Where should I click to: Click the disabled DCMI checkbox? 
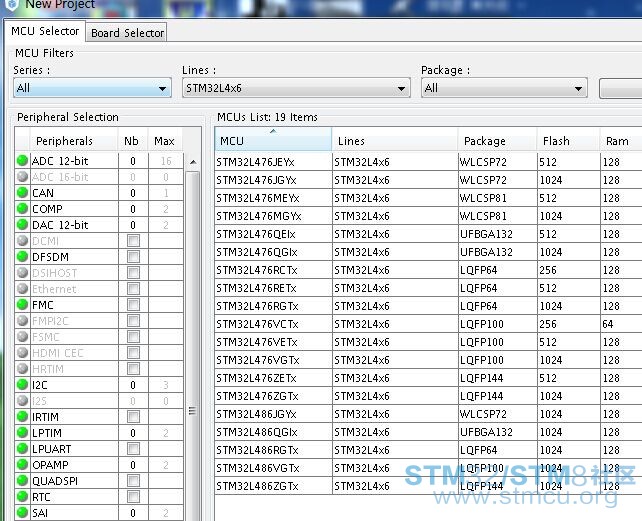point(133,240)
